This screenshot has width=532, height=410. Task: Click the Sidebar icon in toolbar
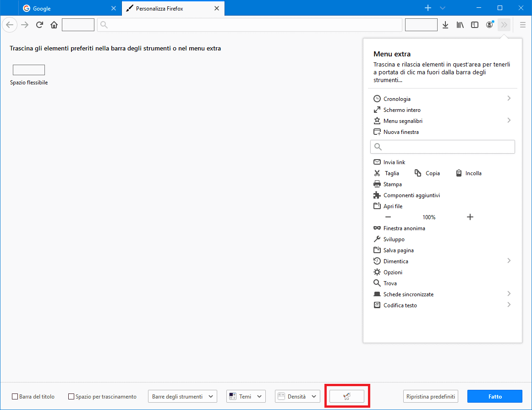click(x=475, y=25)
